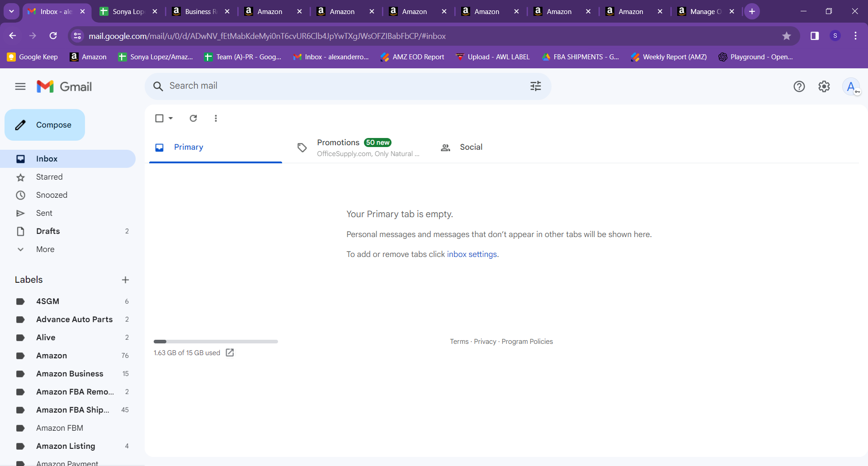The width and height of the screenshot is (868, 466).
Task: Click the 4SGM label tag icon
Action: pyautogui.click(x=20, y=301)
